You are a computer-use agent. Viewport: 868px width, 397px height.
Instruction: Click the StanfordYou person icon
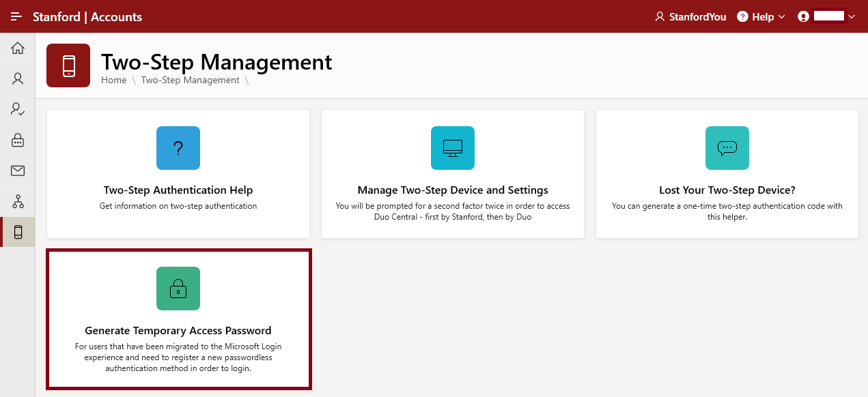tap(660, 16)
